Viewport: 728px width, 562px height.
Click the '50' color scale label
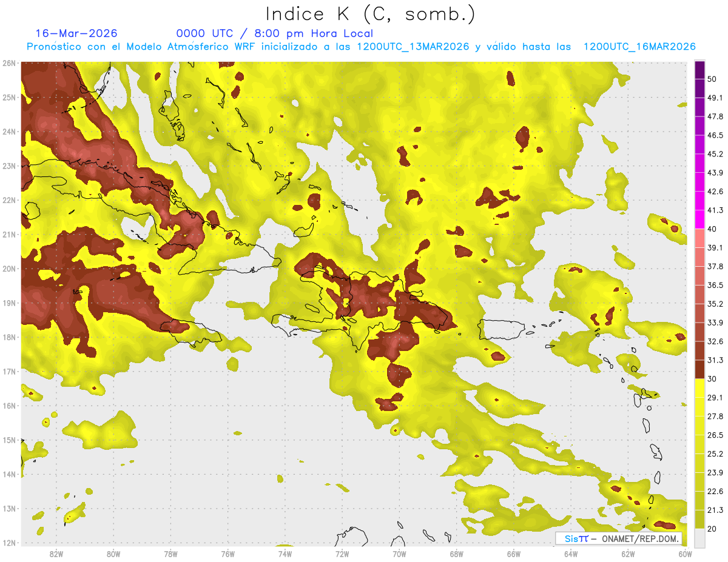[712, 79]
